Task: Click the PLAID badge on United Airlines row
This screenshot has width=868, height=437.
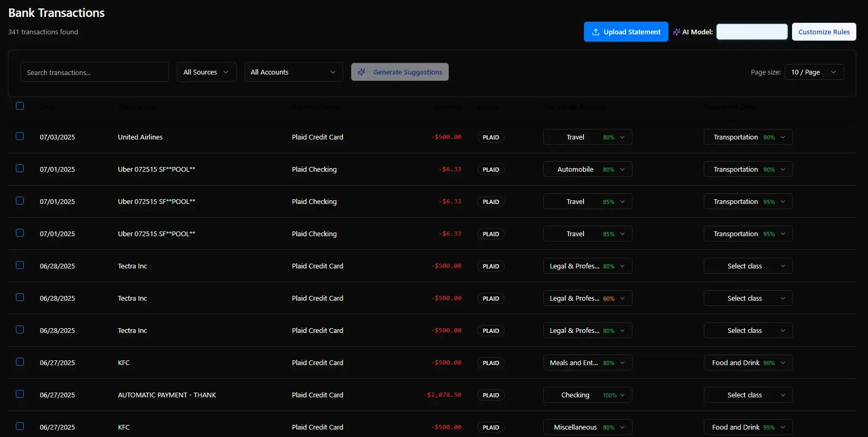Action: [490, 137]
